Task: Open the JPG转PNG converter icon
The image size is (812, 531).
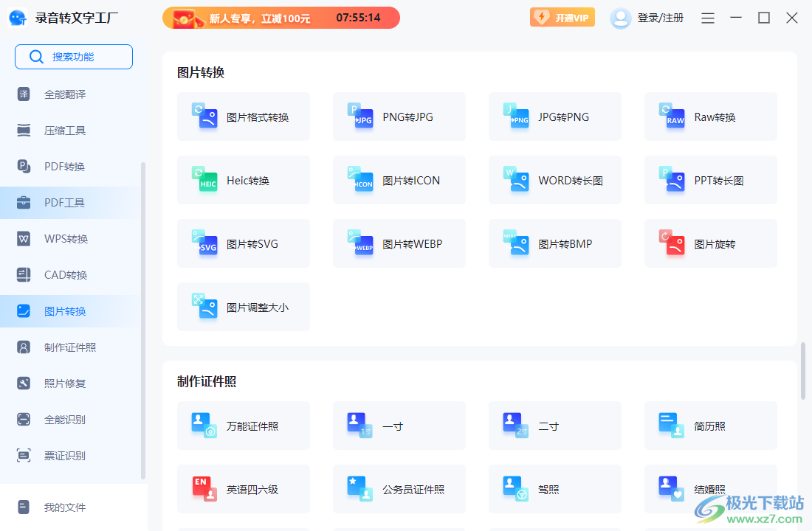Action: click(x=516, y=116)
